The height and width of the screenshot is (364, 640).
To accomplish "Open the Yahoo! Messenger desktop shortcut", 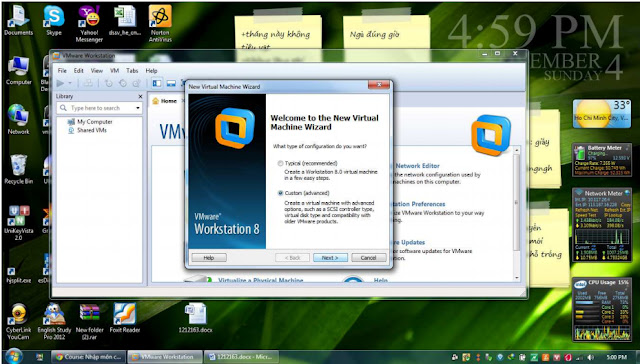I will [89, 24].
